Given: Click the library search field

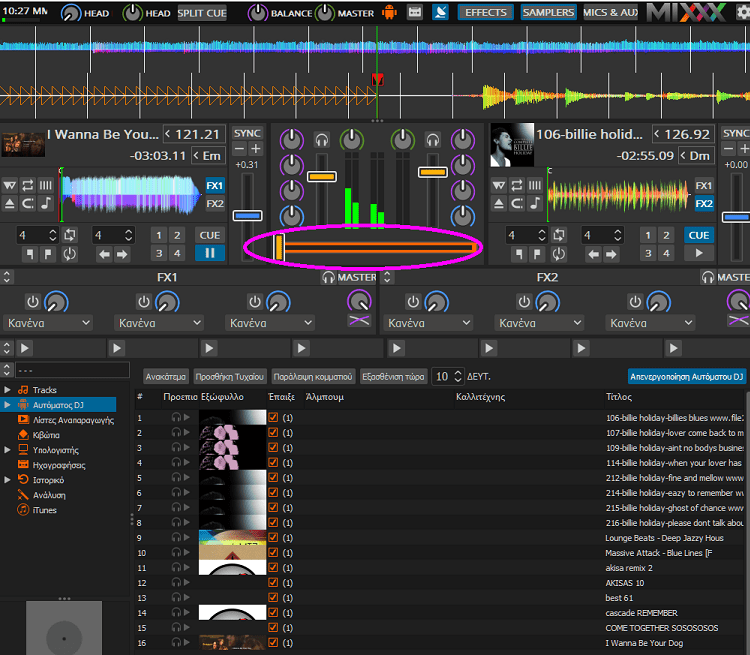Looking at the screenshot, I should [x=72, y=370].
